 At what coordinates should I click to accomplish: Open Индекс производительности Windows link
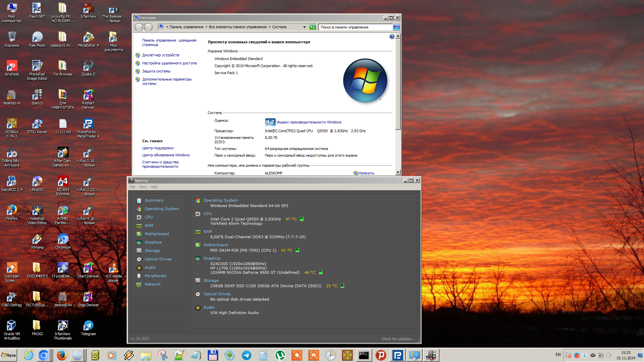[309, 122]
